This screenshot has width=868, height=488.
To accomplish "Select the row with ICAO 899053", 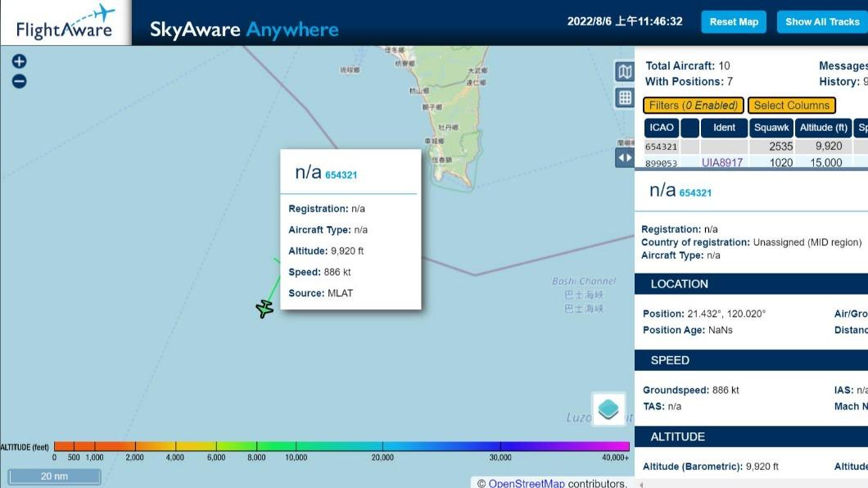I will click(x=756, y=162).
